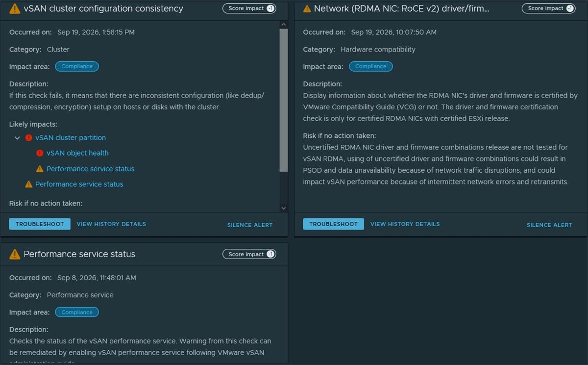This screenshot has width=588, height=365.
Task: Collapse the vSAN cluster partition impact tree
Action: (x=17, y=138)
